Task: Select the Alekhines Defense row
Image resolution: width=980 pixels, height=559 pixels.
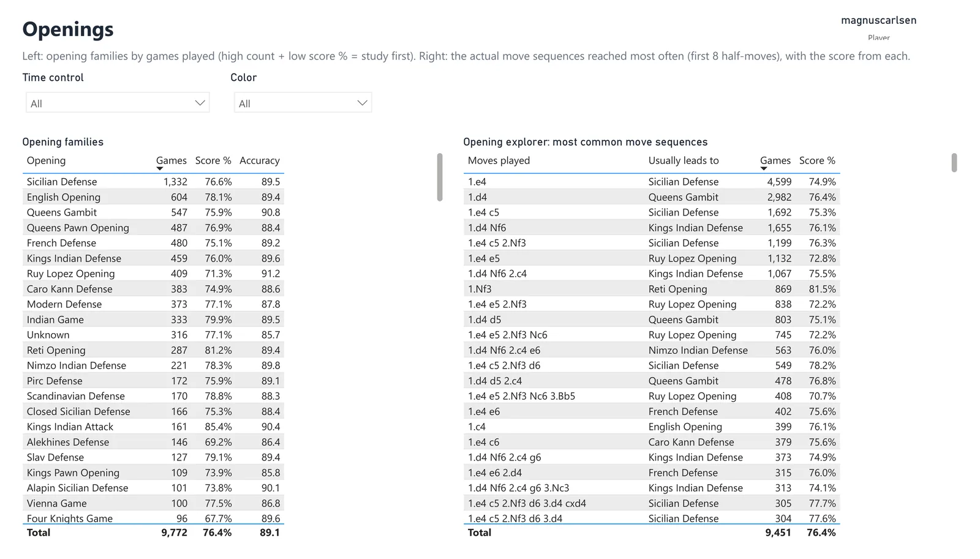Action: [x=153, y=442]
